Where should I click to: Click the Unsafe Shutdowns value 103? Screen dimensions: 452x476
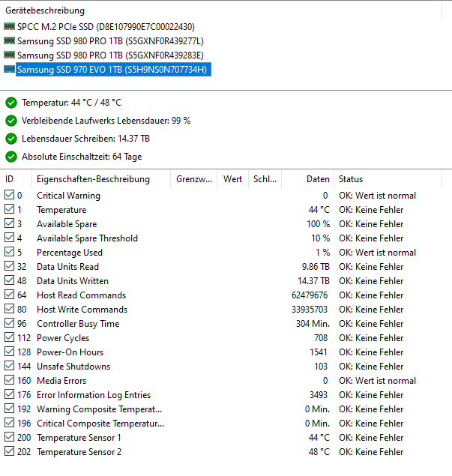[321, 367]
